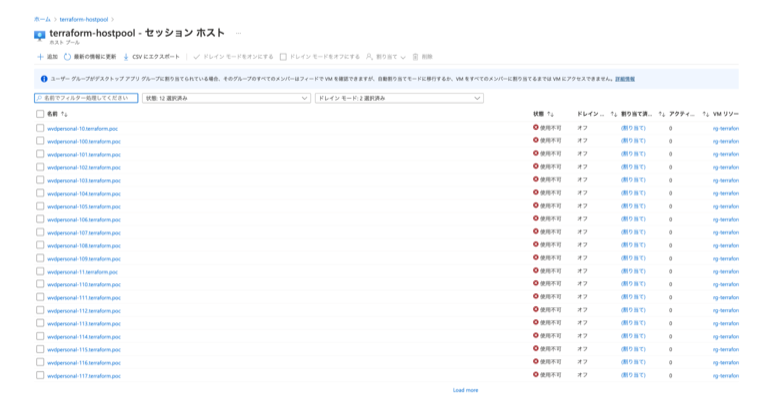The width and height of the screenshot is (768, 409).
Task: Click active sessions 0 for wvdpersonal-113
Action: tap(671, 323)
